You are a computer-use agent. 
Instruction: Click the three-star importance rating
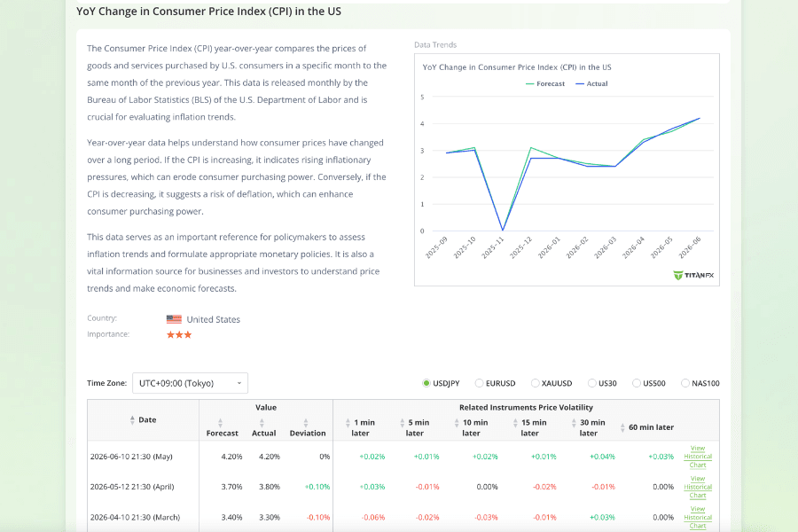coord(179,334)
